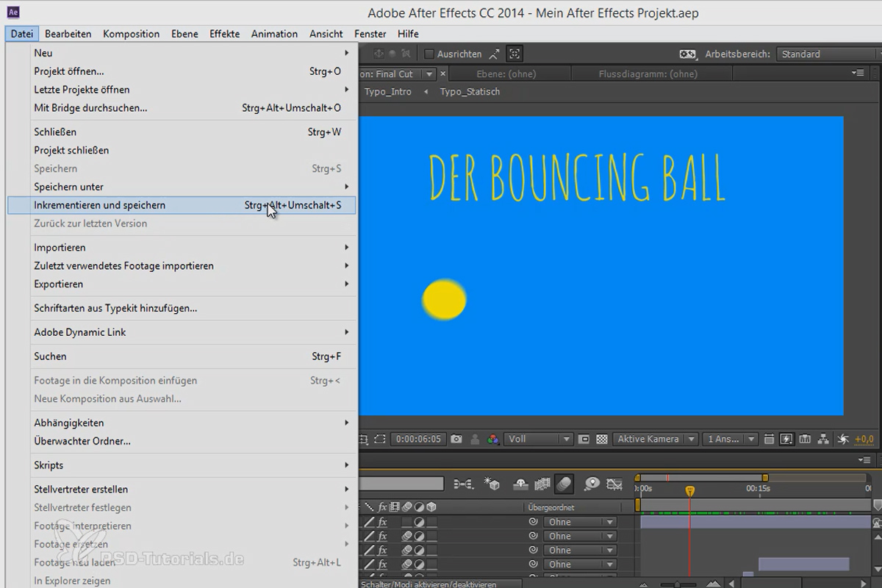Select Inkrementieren und speichern from Datei menu
This screenshot has width=882, height=588.
point(100,205)
